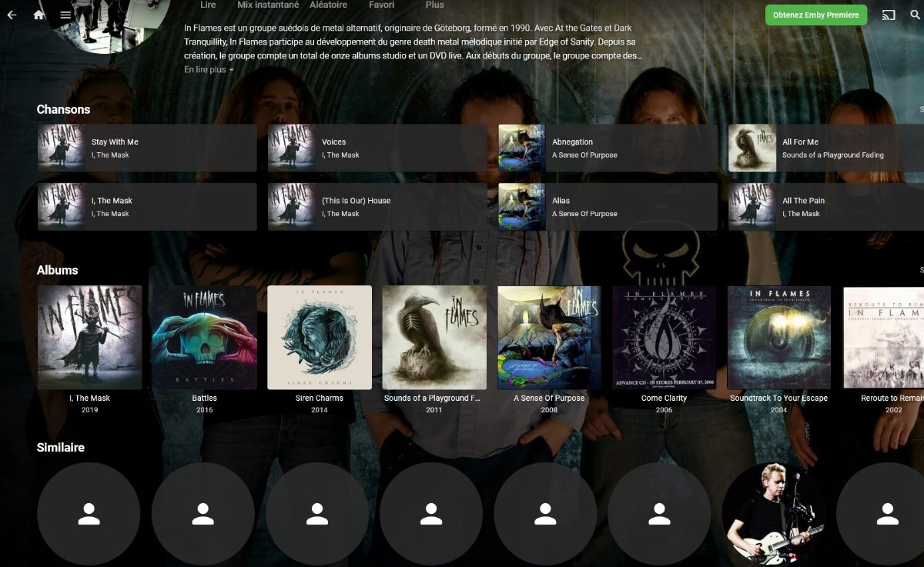Open similar artist with guitarist photo

coord(773,514)
